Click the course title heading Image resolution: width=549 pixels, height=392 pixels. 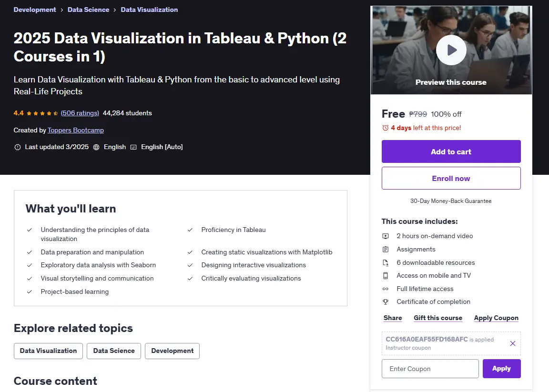tap(180, 47)
